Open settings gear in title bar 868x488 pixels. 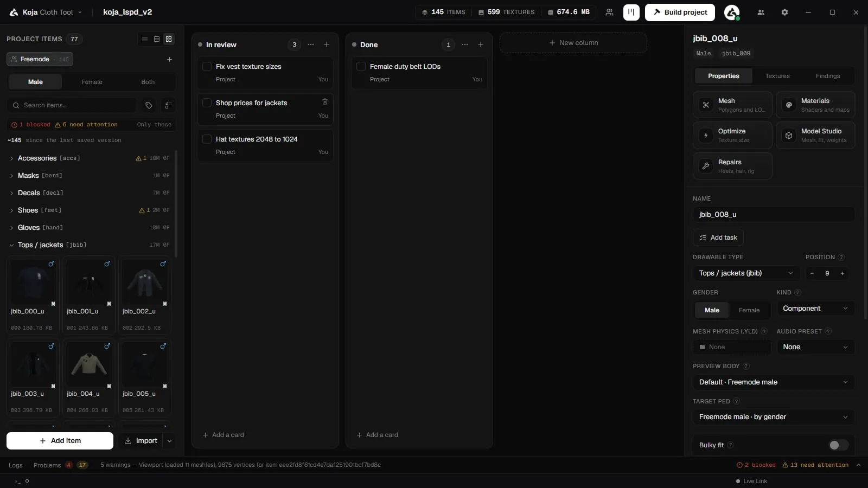tap(784, 12)
